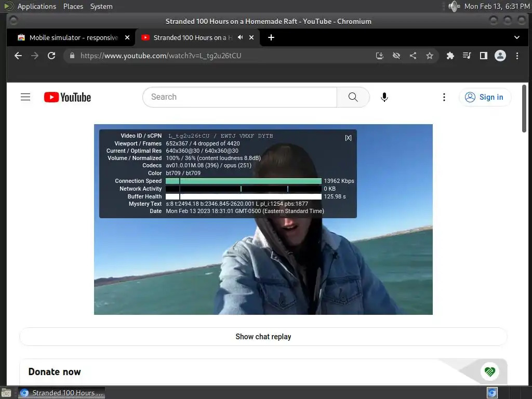The image size is (532, 399).
Task: Click the Donate now heart icon
Action: tap(489, 371)
